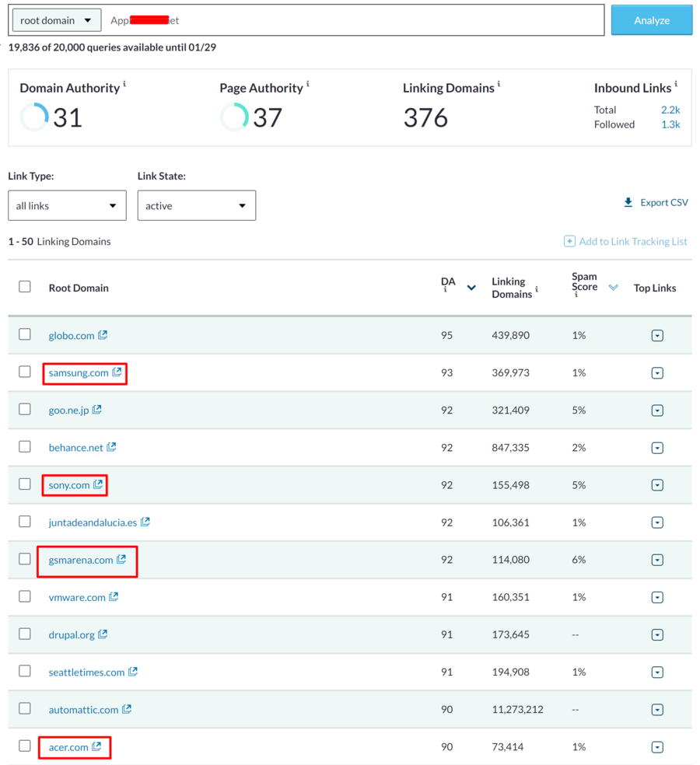Expand Top Links for acer.com

click(657, 747)
